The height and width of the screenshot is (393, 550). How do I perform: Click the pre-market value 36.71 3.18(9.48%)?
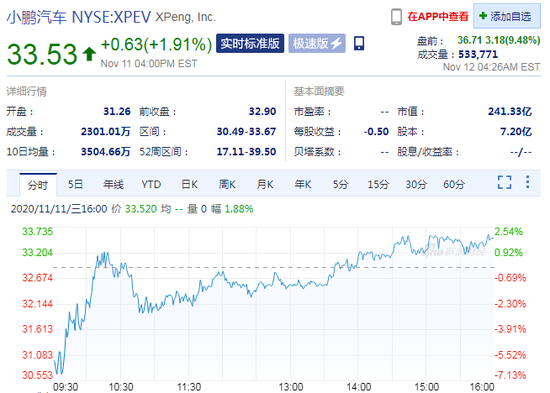[499, 40]
